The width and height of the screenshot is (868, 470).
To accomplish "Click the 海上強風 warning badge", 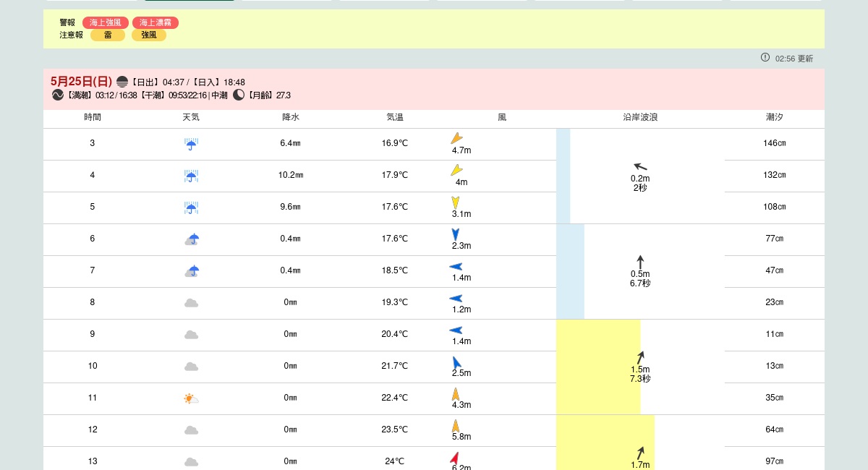I will (x=106, y=23).
